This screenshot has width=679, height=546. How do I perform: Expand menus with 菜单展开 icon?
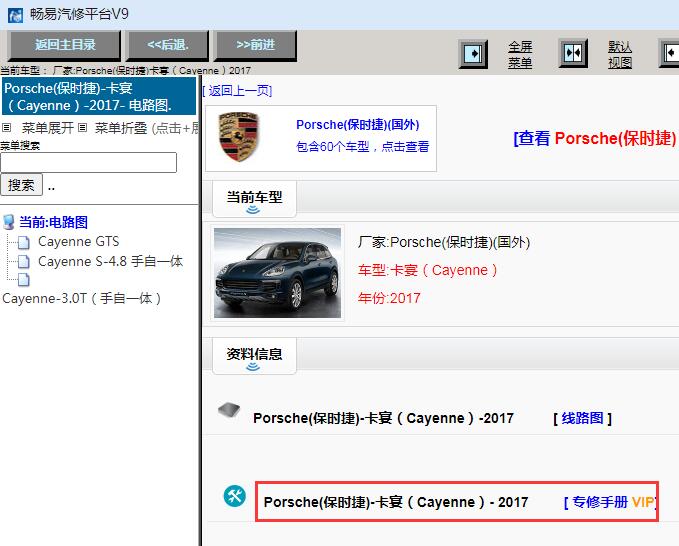(x=6, y=128)
